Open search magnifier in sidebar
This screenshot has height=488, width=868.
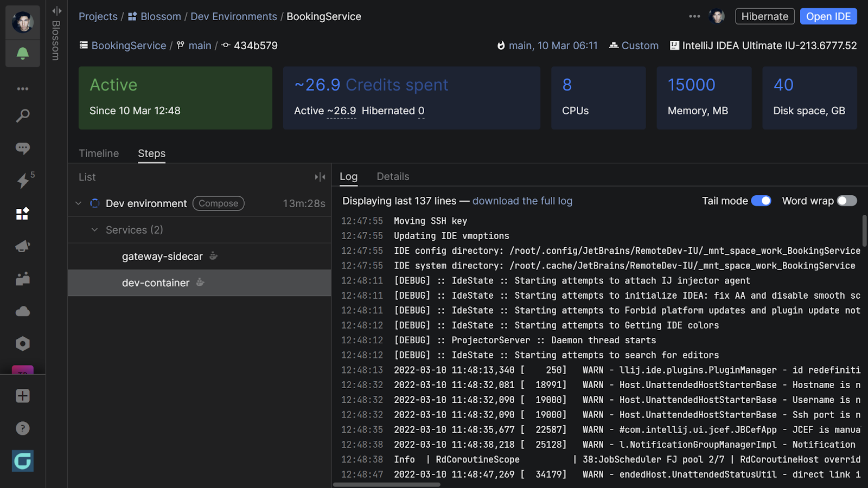[x=23, y=115]
